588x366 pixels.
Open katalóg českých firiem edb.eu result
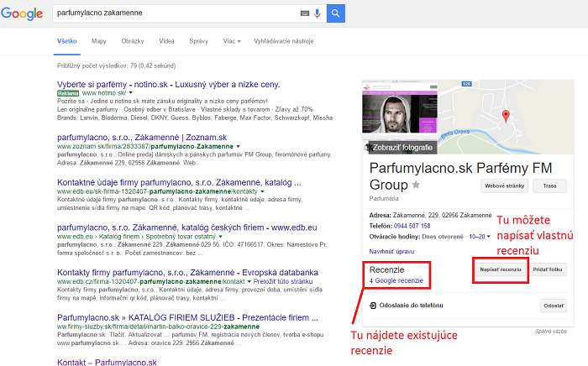[x=186, y=227]
